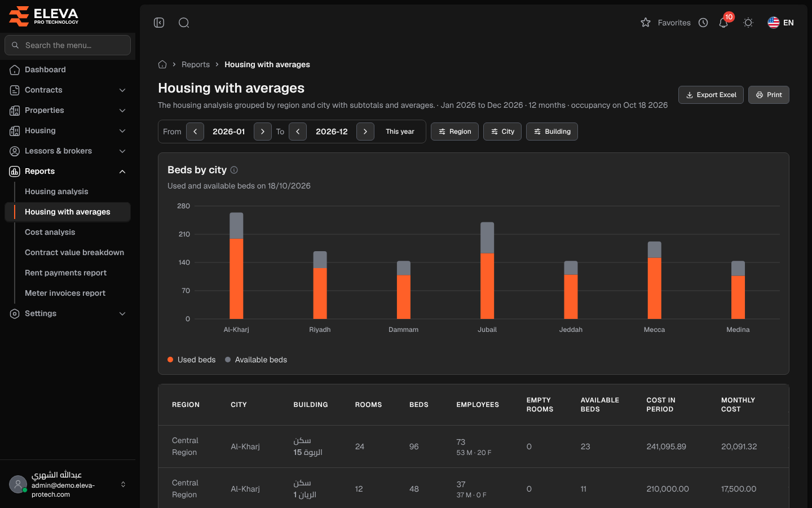This screenshot has width=812, height=508.
Task: Toggle Used beds legend series
Action: click(192, 360)
